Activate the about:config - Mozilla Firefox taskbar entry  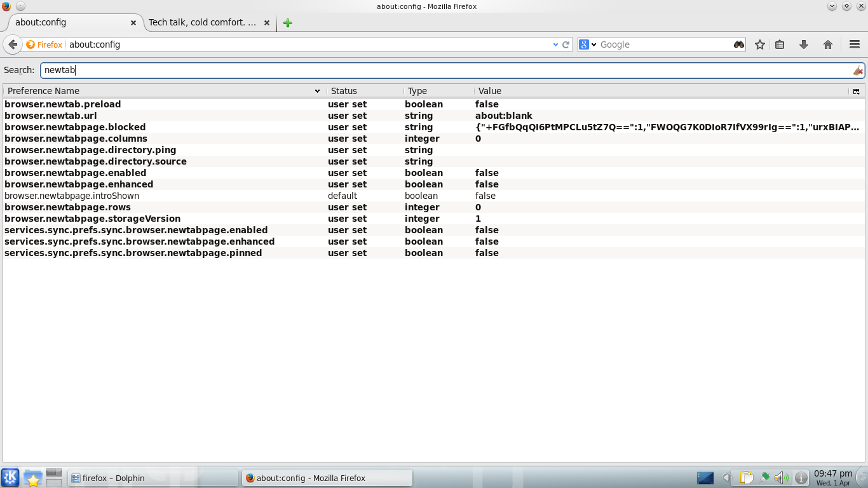327,478
